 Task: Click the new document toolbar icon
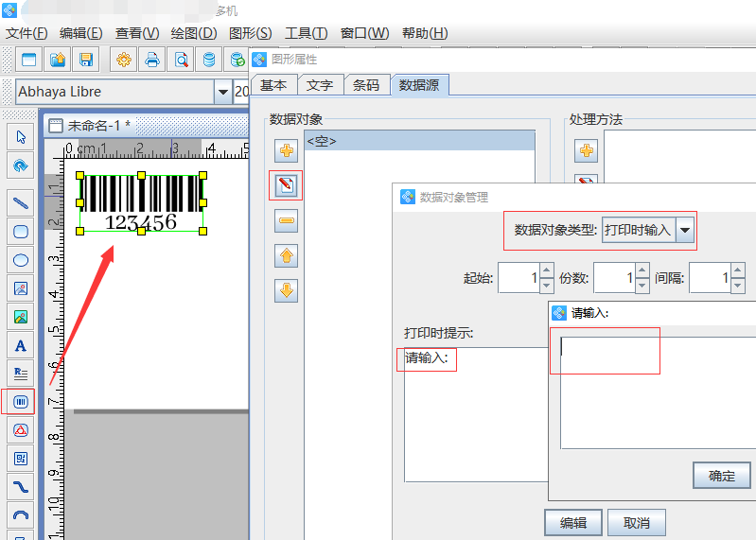tap(29, 60)
